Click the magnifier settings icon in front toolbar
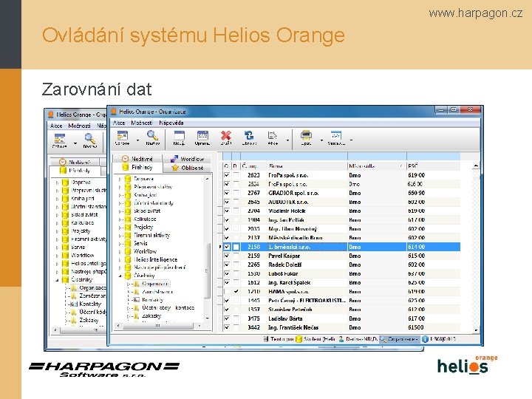532x399 pixels. click(152, 135)
